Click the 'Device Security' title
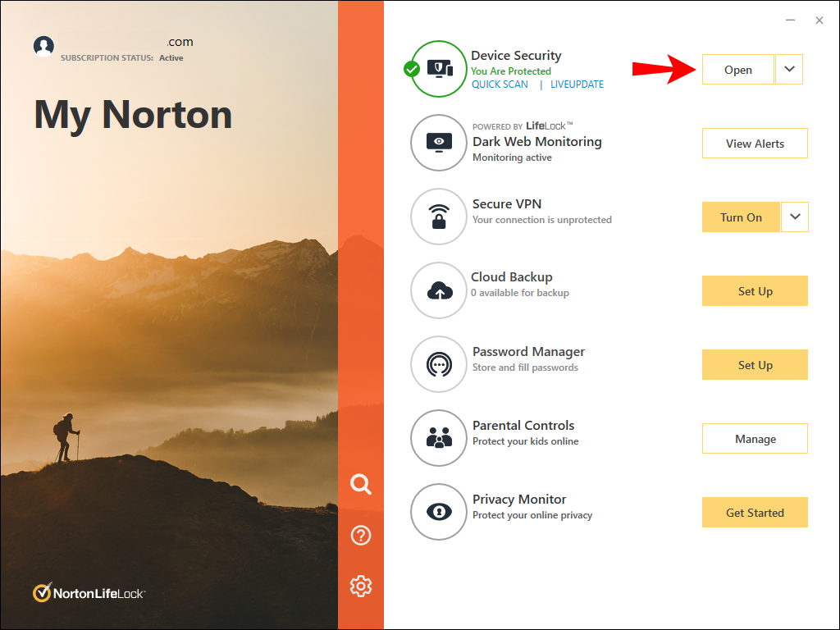This screenshot has height=630, width=840. [516, 56]
